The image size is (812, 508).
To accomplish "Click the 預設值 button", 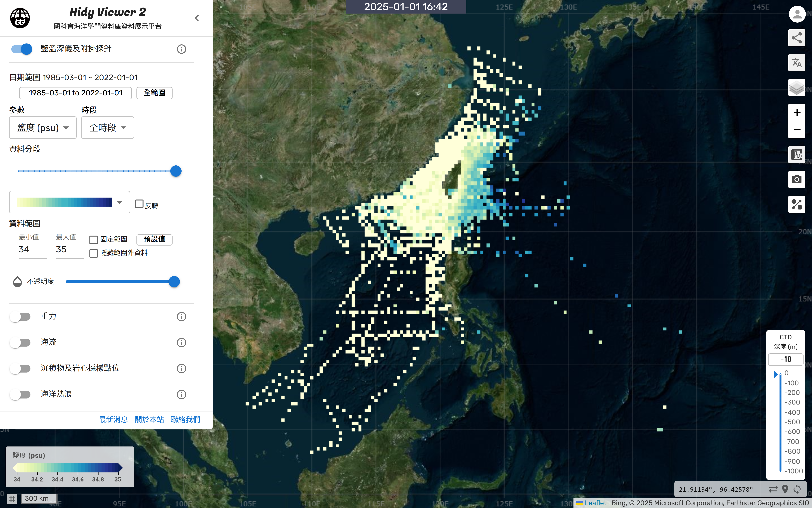I will click(x=154, y=239).
